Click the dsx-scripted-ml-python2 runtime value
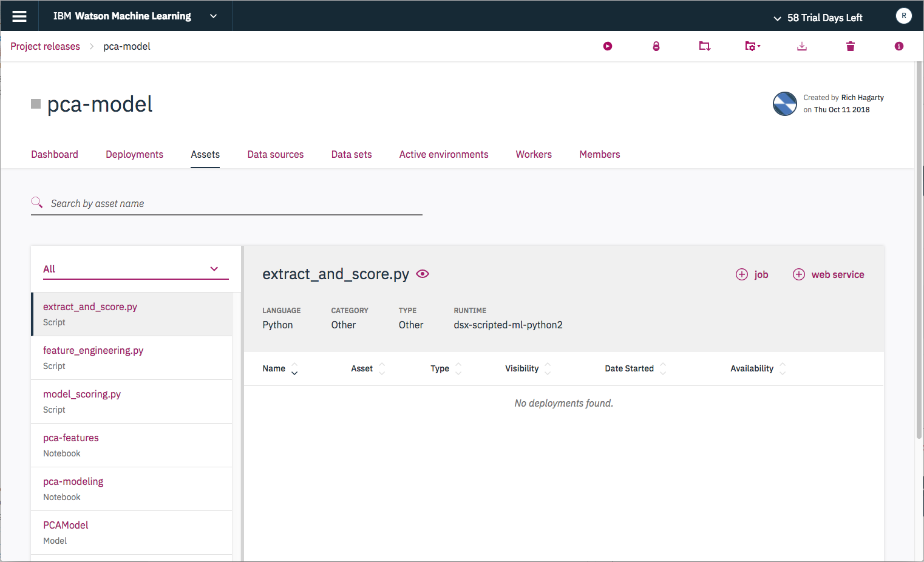This screenshot has width=924, height=562. tap(508, 325)
